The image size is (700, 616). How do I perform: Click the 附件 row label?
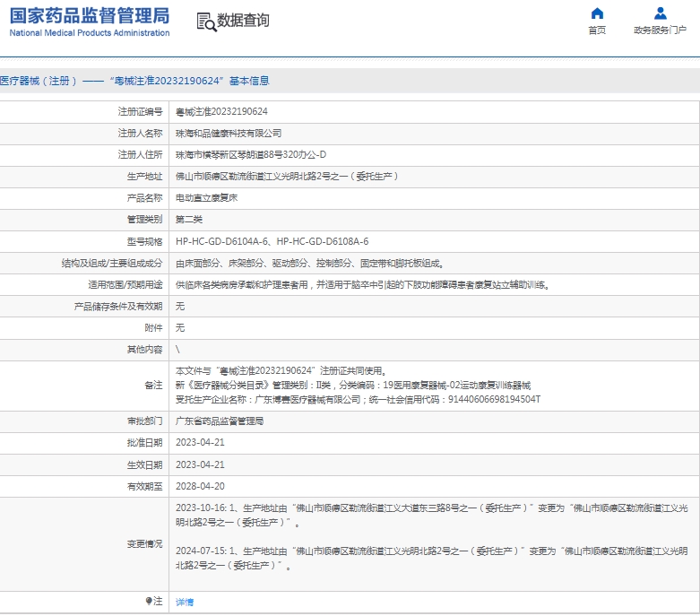point(153,328)
